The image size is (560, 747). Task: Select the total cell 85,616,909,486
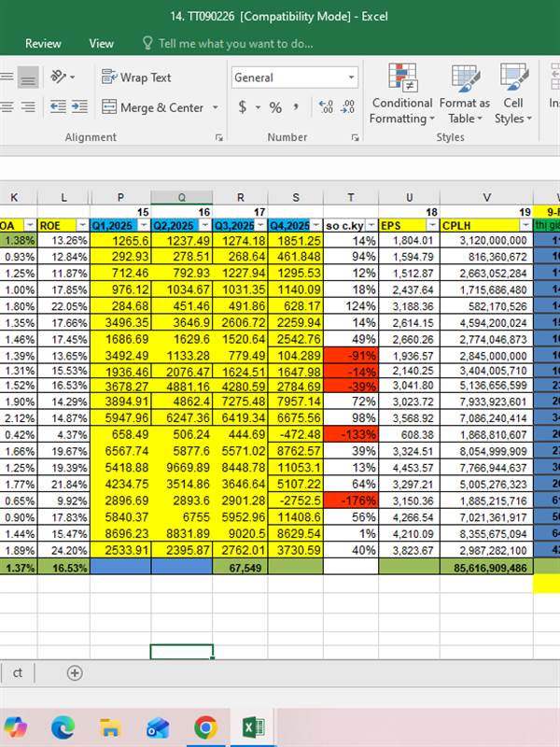486,568
